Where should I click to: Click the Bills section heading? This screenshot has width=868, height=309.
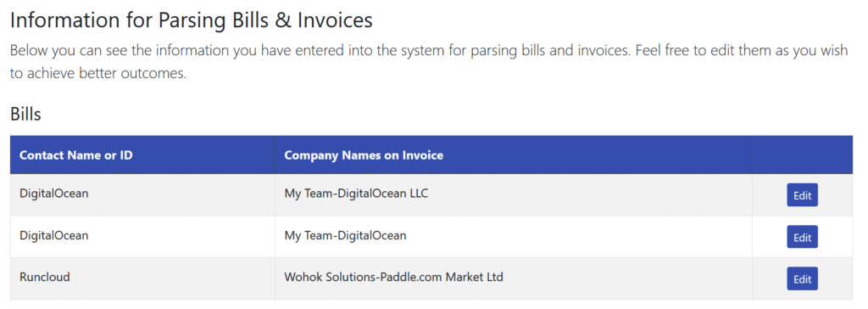[x=25, y=115]
